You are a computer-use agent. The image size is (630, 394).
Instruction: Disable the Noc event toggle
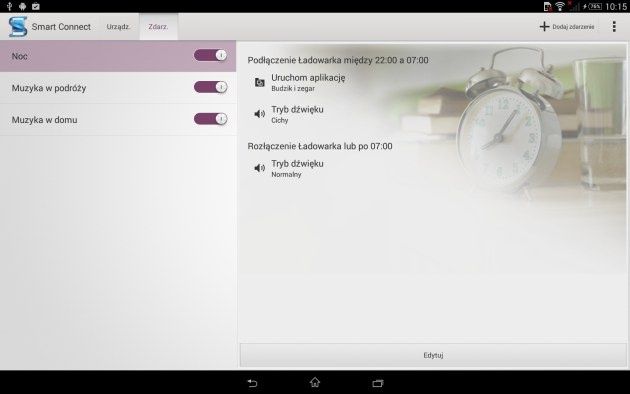211,55
